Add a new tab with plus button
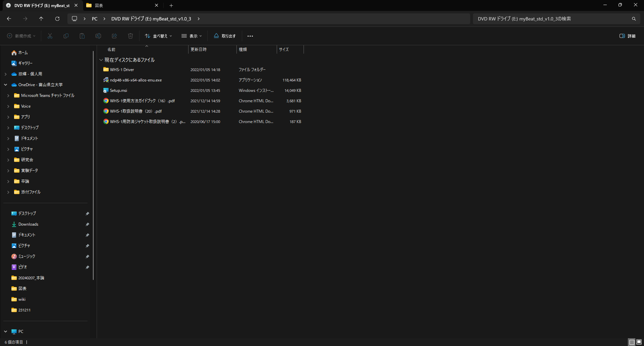Viewport: 644px width, 346px height. [171, 5]
